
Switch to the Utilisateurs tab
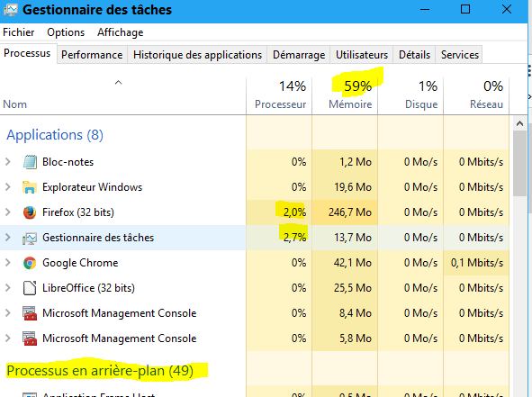tap(362, 55)
